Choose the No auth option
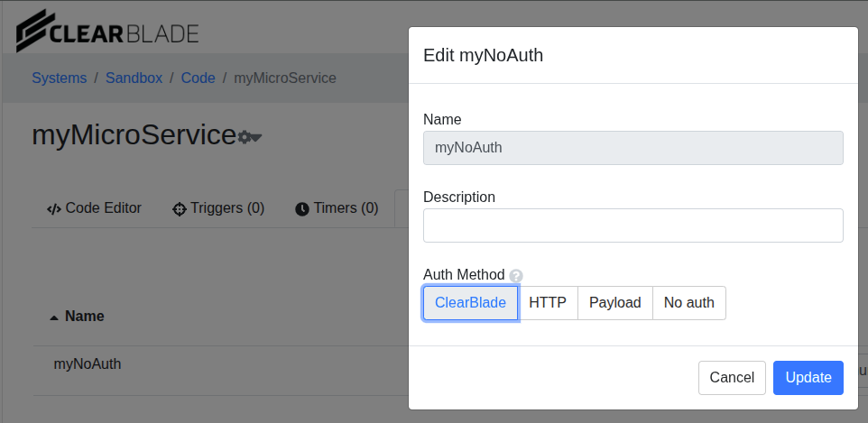This screenshot has width=868, height=423. pyautogui.click(x=688, y=303)
